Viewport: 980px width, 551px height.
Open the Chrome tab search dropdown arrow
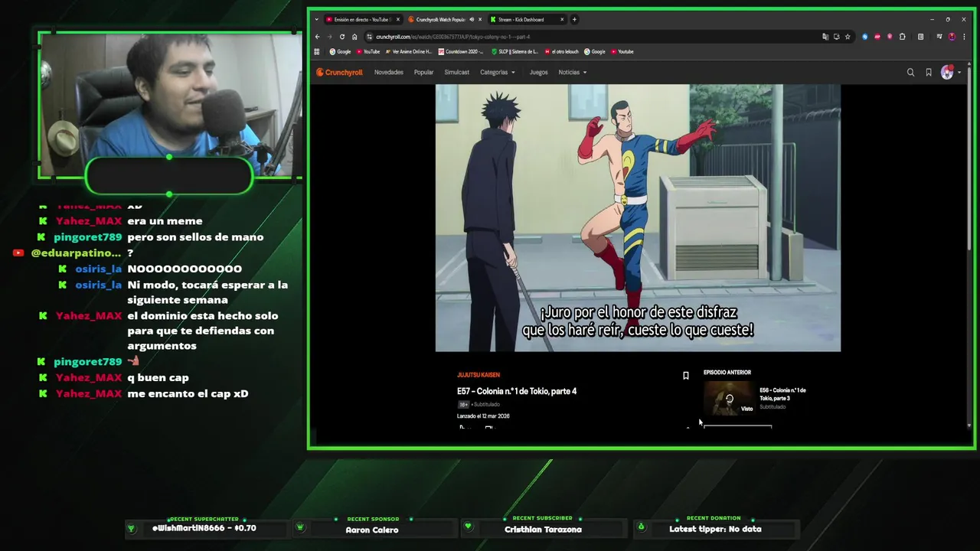pos(316,19)
